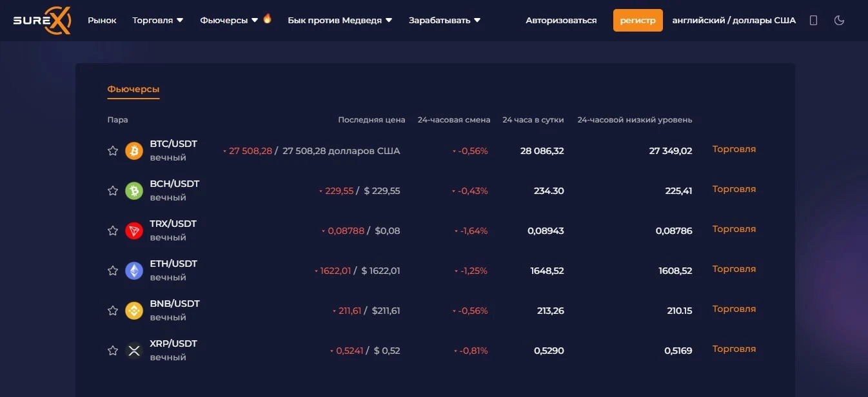Favorite BNB/USDT with its star
Image resolution: width=868 pixels, height=397 pixels.
point(113,311)
